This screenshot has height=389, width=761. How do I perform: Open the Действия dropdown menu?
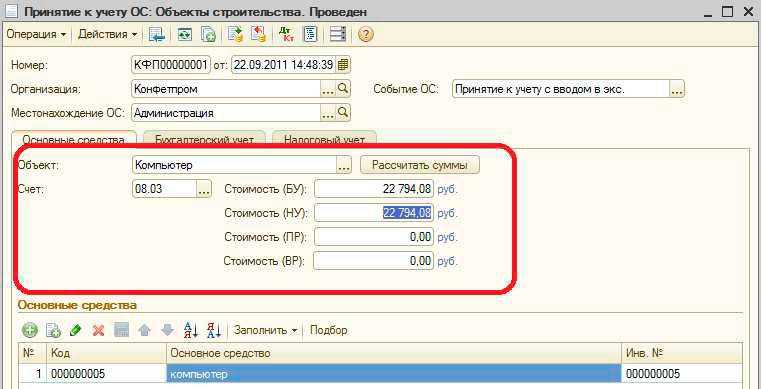coord(108,34)
